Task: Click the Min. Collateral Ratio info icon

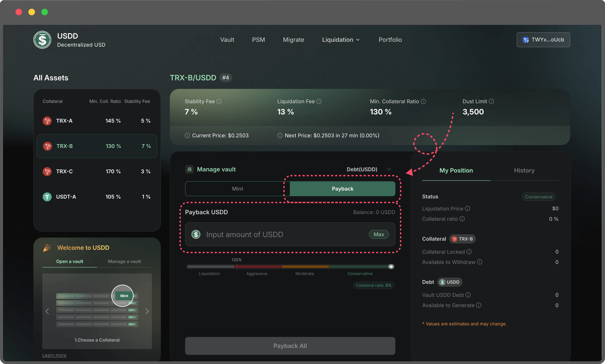Action: coord(423,101)
